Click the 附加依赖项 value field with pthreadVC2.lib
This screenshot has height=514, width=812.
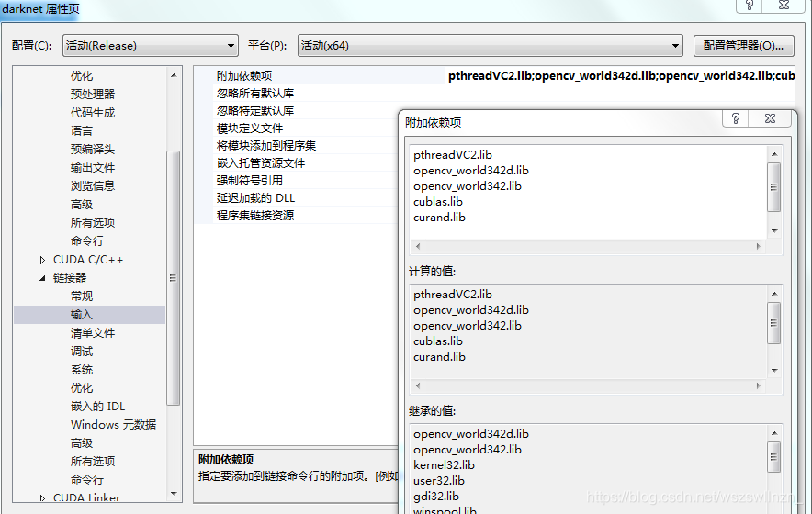620,75
